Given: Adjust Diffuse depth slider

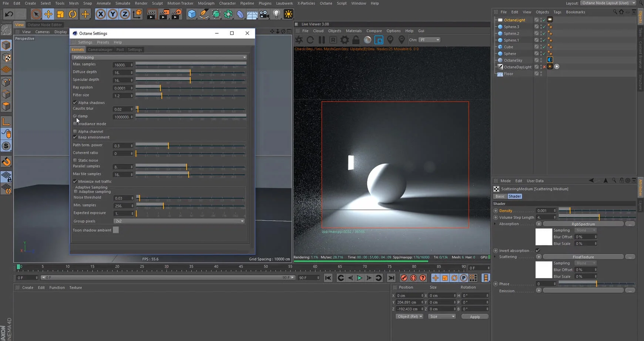Looking at the screenshot, I should (190, 72).
